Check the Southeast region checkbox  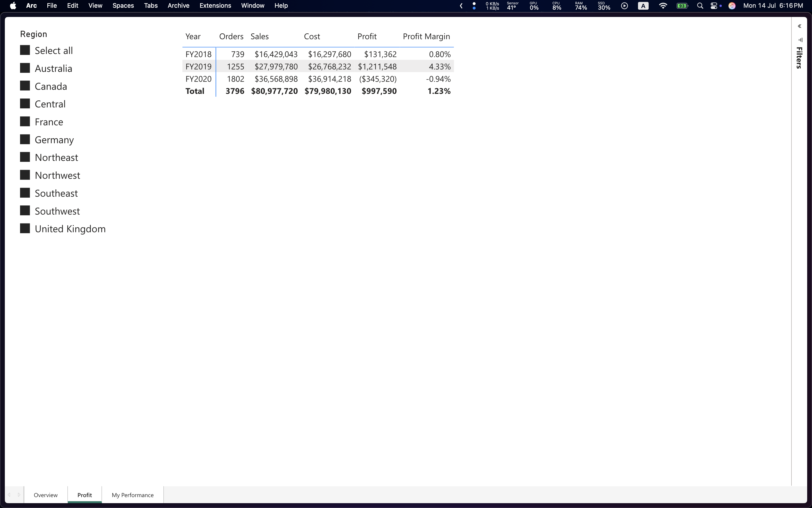(x=25, y=193)
